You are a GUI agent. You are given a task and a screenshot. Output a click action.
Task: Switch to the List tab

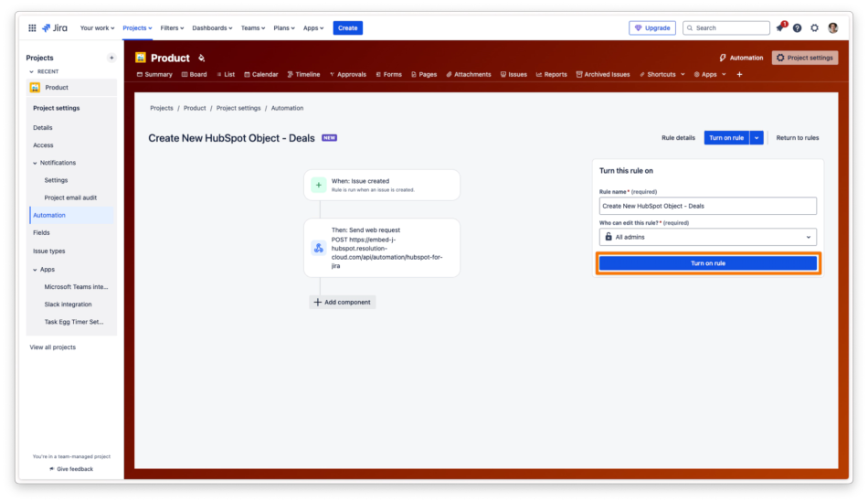pos(226,74)
